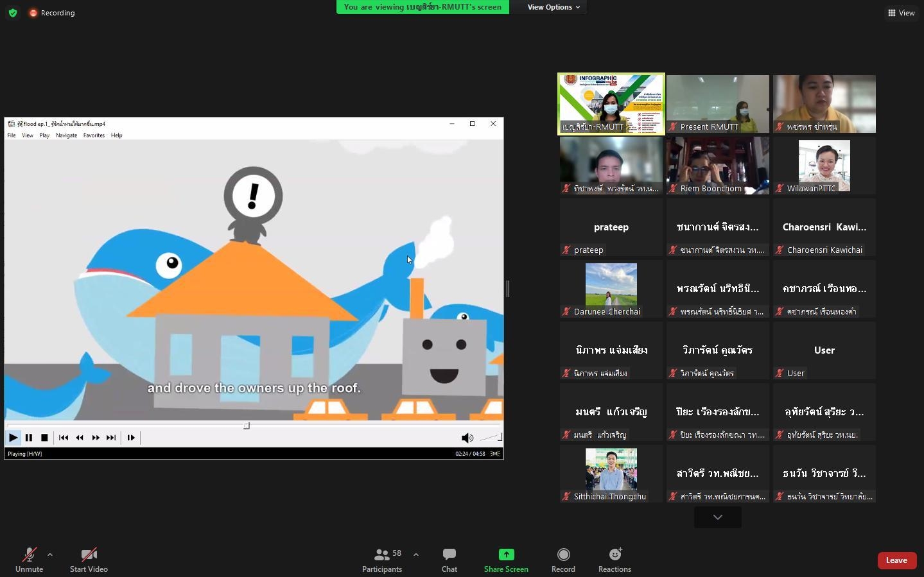Viewport: 924px width, 577px height.
Task: Mute the media player speaker icon
Action: click(x=467, y=438)
